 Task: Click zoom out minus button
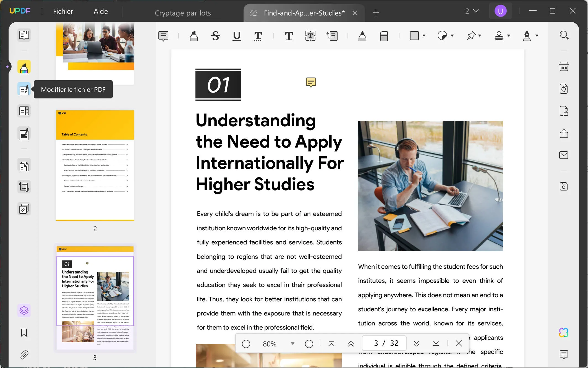click(245, 343)
